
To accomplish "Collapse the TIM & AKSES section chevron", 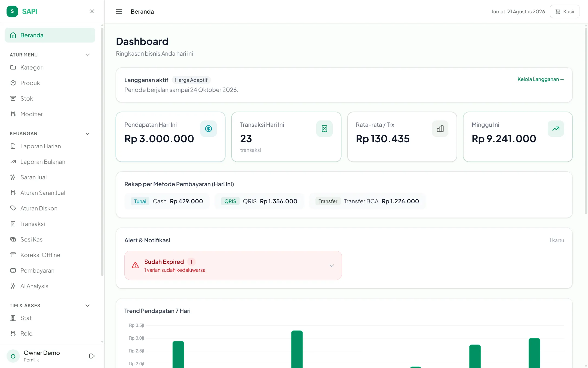I will click(x=88, y=306).
